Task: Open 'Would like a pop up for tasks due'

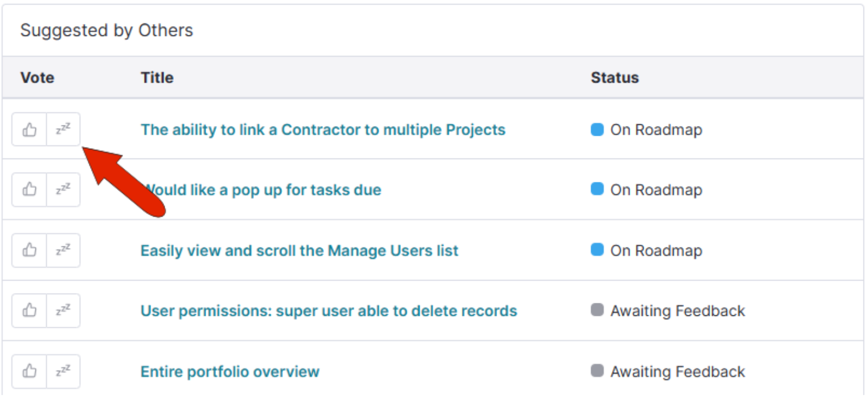Action: coord(261,190)
